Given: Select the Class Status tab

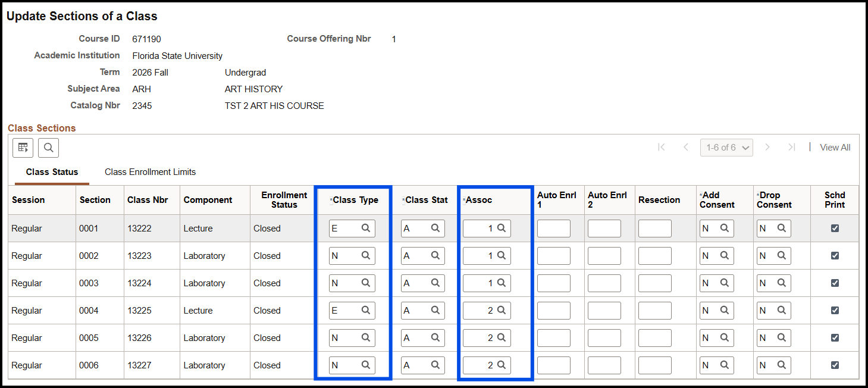Looking at the screenshot, I should [52, 171].
